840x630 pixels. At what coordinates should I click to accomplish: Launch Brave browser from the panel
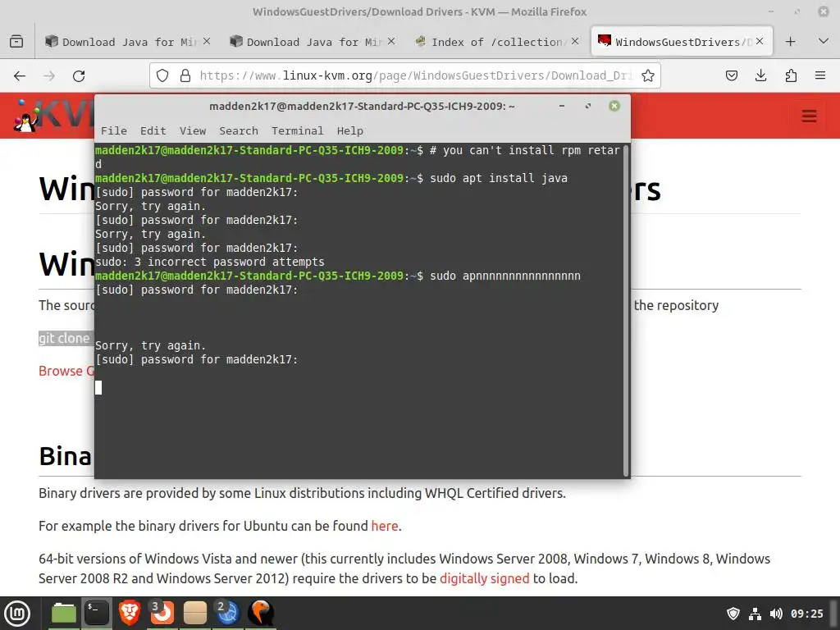(x=129, y=614)
